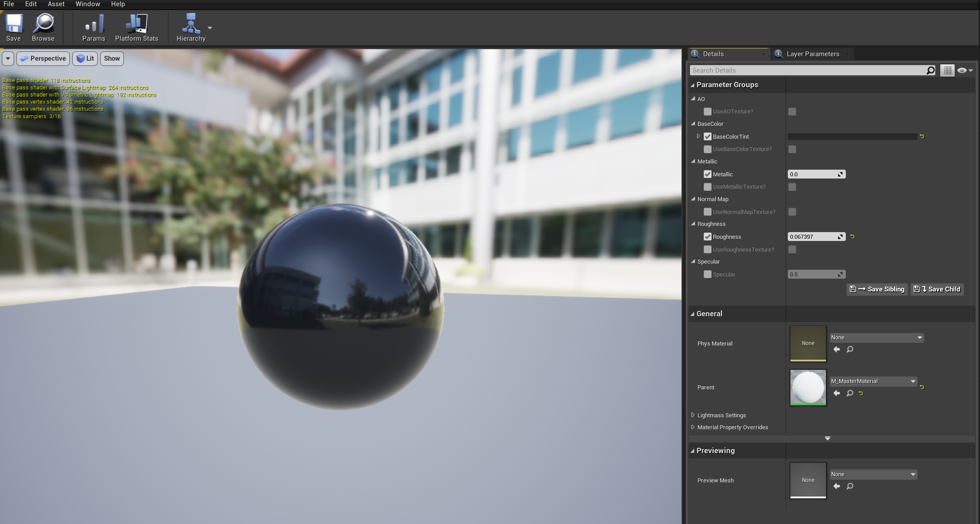Enable the Specular parameter override checkbox
The image size is (980, 524).
(708, 275)
